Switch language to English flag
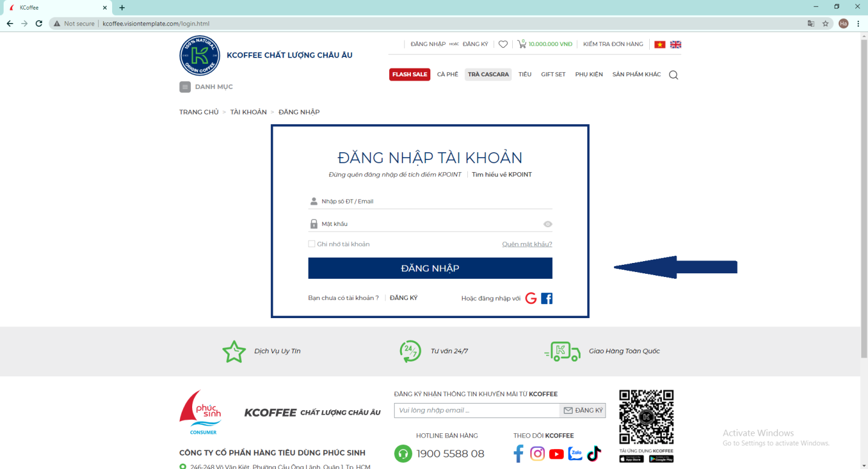The image size is (868, 469). [x=675, y=44]
